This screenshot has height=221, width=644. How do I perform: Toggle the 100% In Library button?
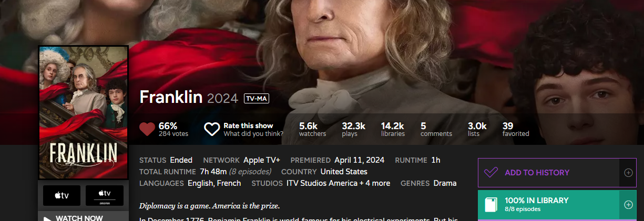pos(549,205)
